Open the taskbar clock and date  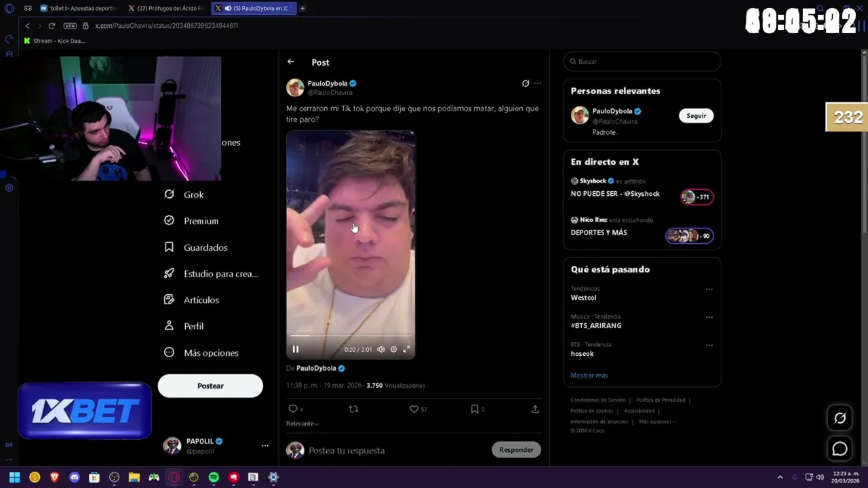tap(846, 477)
